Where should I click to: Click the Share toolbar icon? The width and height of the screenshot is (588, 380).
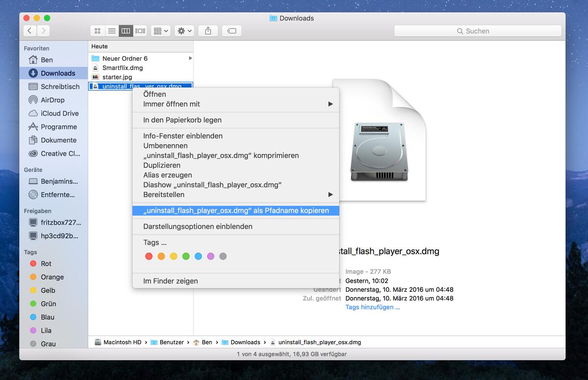click(x=208, y=31)
